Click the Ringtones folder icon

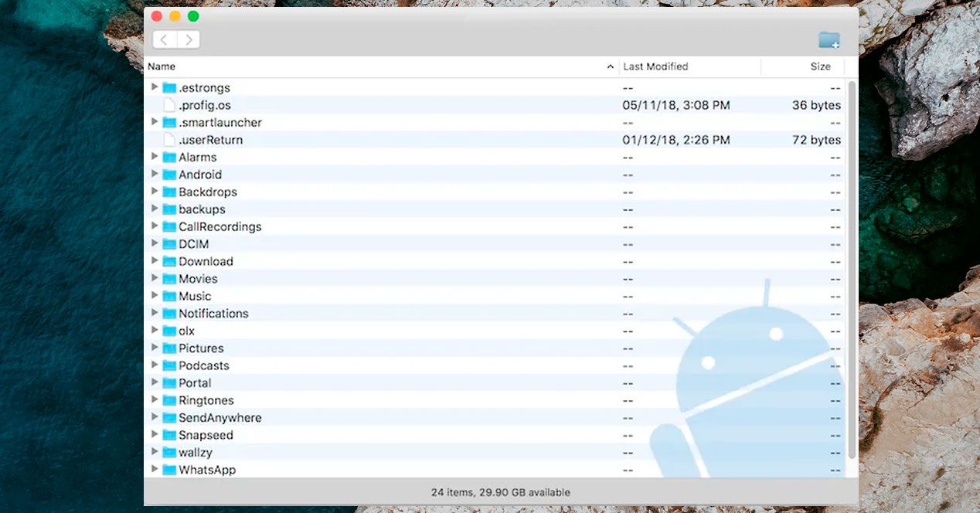tap(169, 400)
